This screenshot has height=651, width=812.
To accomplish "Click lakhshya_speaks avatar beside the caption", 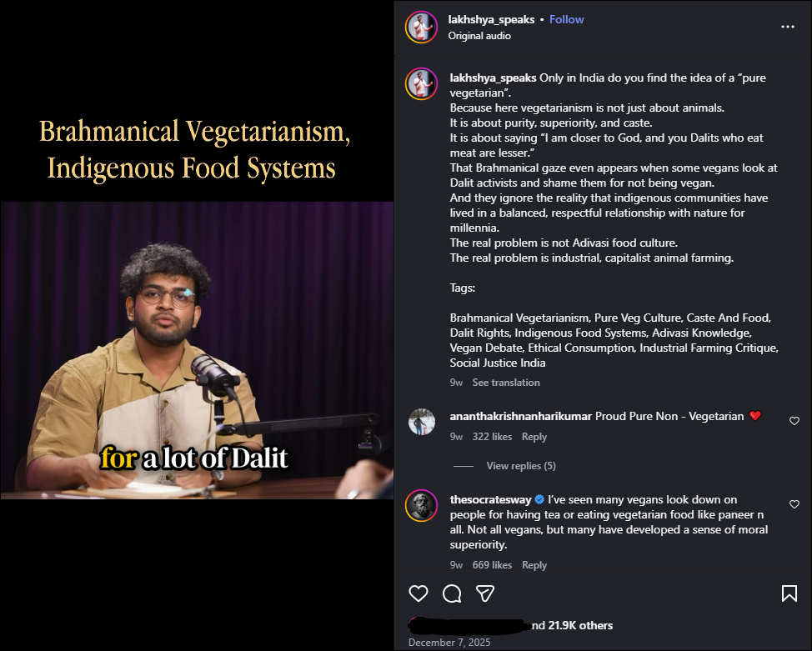I will pos(421,83).
